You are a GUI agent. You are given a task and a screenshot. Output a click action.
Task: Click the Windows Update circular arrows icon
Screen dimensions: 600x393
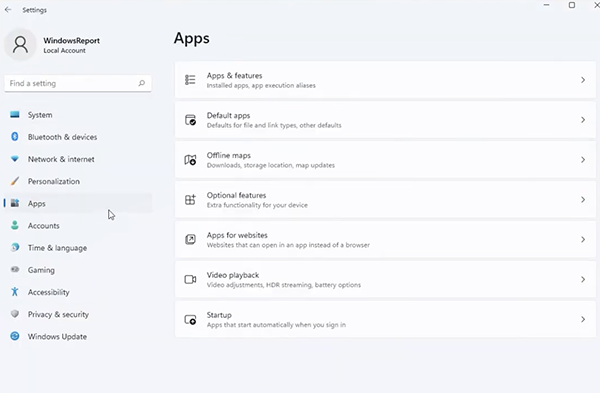[x=15, y=336]
